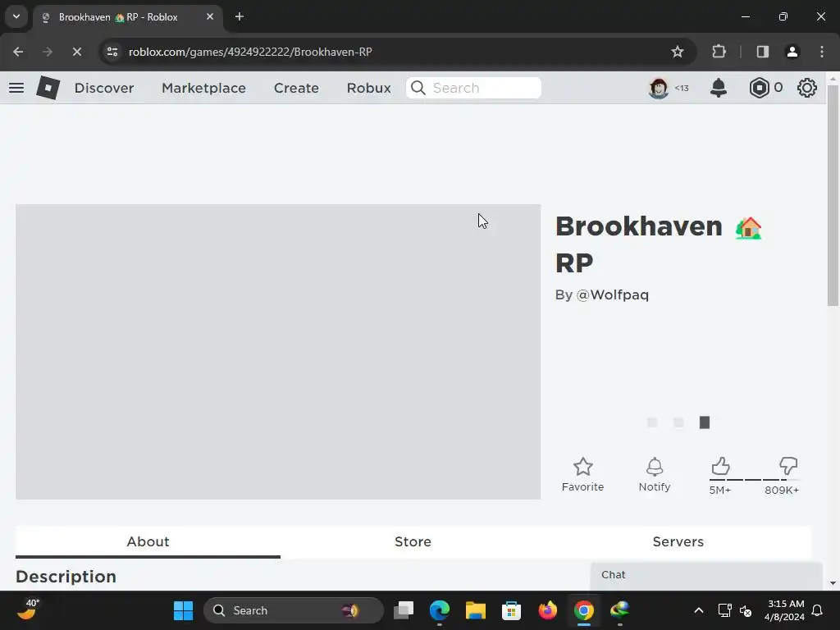Open the Discover page
This screenshot has width=840, height=630.
coord(104,88)
